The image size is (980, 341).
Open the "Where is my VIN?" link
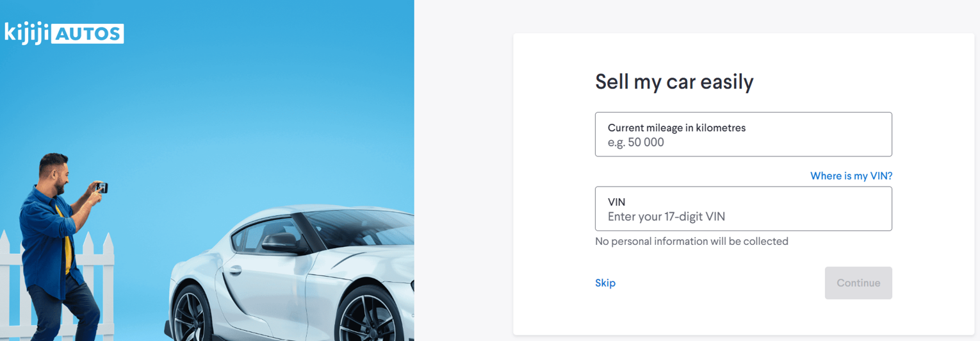click(851, 176)
